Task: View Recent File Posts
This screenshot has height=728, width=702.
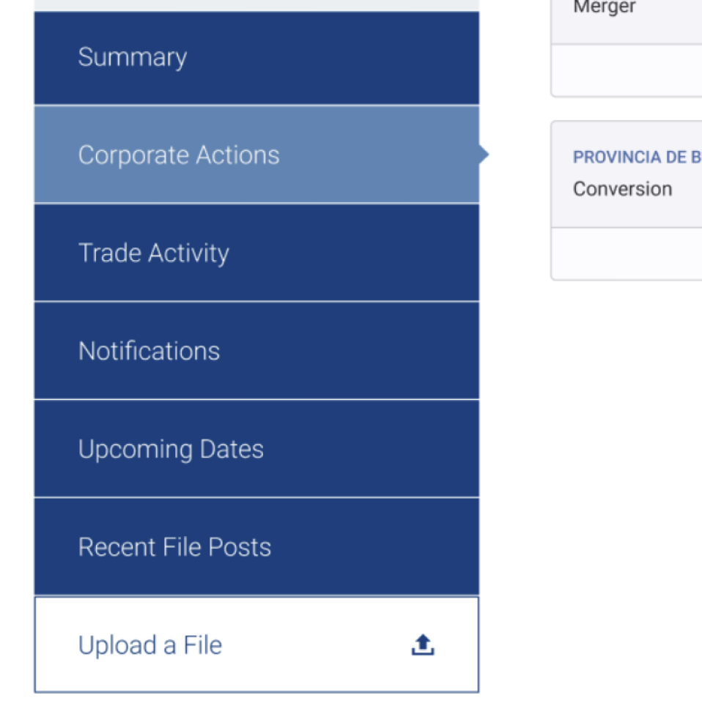Action: [256, 547]
